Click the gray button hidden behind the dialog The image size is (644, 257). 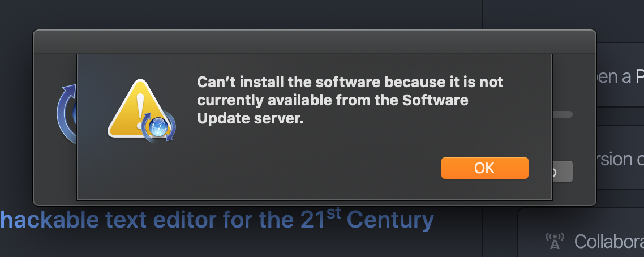[x=563, y=172]
